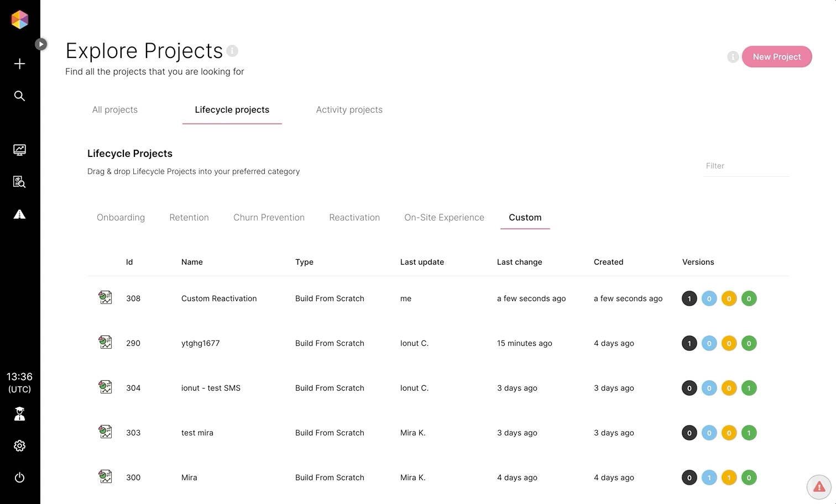Switch to the Activity projects tab

pos(349,110)
